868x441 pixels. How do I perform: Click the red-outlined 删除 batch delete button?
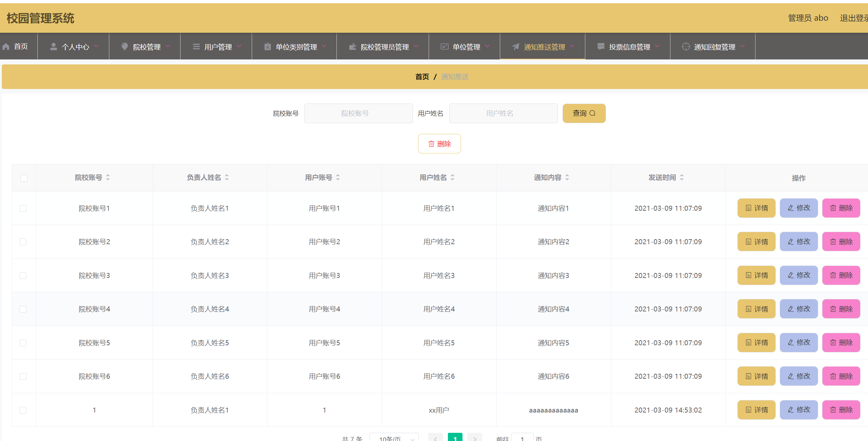(439, 144)
